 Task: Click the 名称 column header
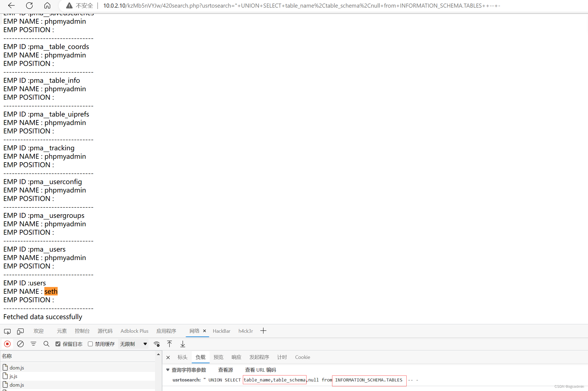[x=78, y=356]
